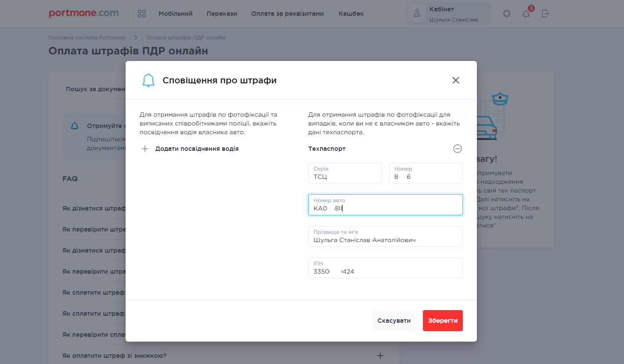The image size is (624, 364).
Task: Open the Мобільний menu item
Action: tap(175, 14)
